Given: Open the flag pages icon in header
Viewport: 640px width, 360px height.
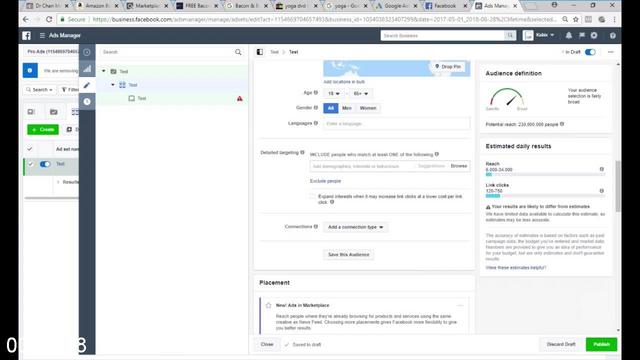Looking at the screenshot, I should coord(582,36).
